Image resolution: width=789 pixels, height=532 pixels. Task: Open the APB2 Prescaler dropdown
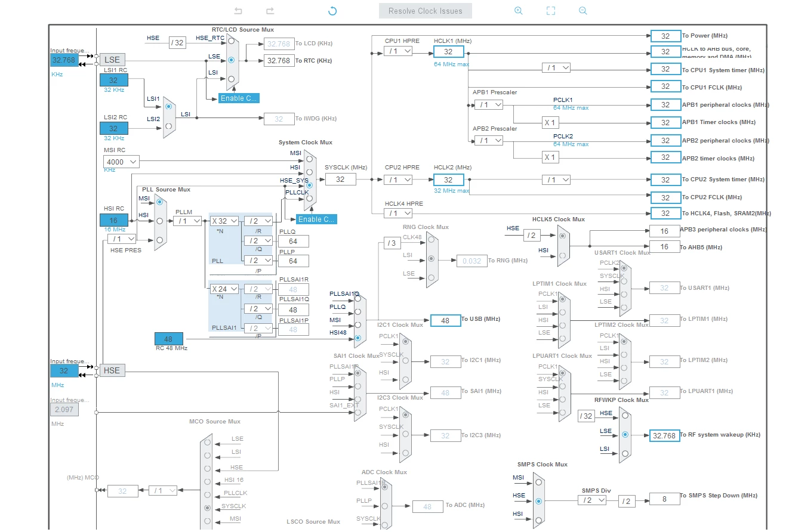point(489,140)
